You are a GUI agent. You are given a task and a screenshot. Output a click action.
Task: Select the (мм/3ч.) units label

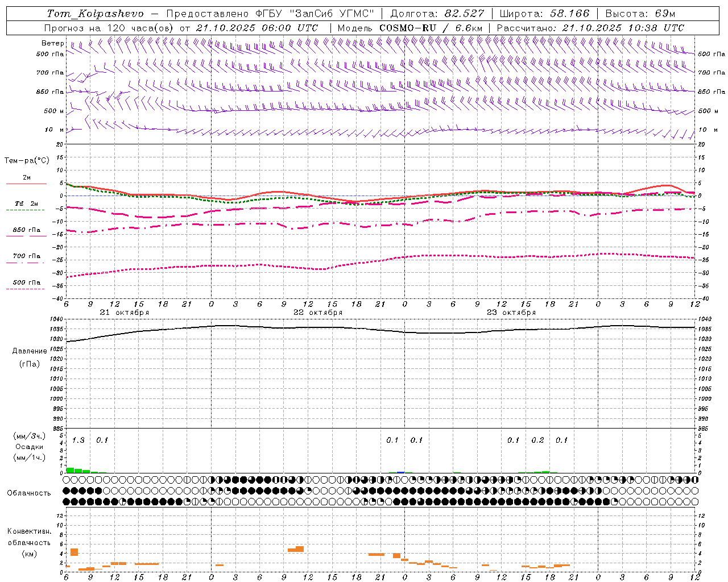30,436
